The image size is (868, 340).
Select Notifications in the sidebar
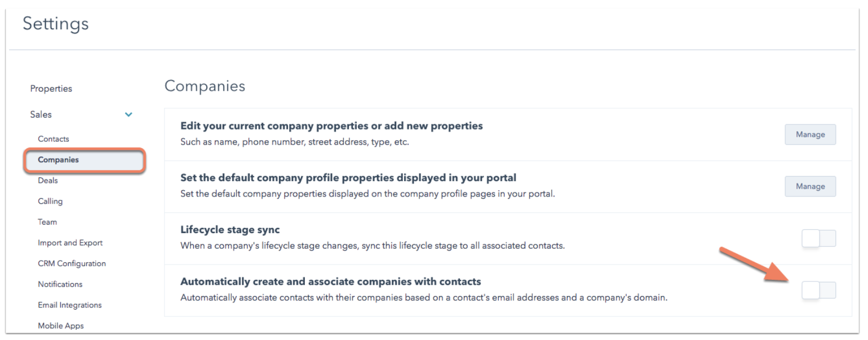tap(60, 284)
